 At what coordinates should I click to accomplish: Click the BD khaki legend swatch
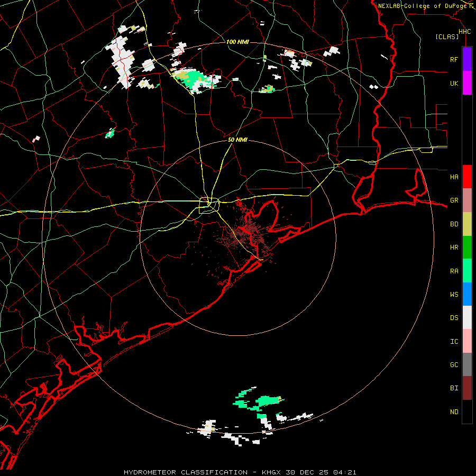467,224
